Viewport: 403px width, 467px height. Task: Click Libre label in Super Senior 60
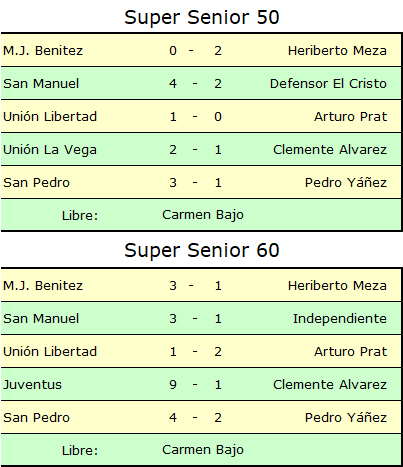pos(80,451)
